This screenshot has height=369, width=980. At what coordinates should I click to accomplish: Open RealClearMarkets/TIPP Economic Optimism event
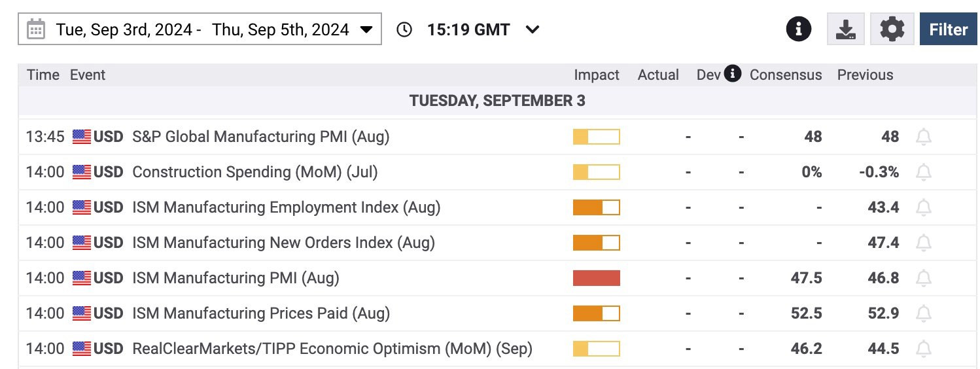coord(332,349)
